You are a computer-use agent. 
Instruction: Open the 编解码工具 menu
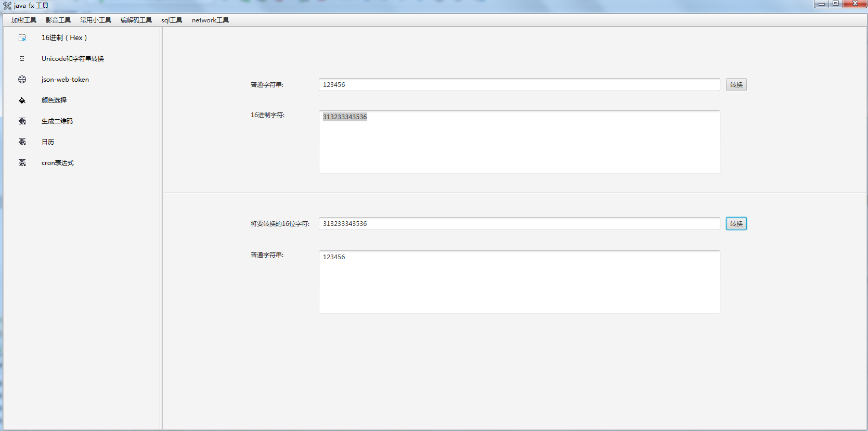coord(136,20)
